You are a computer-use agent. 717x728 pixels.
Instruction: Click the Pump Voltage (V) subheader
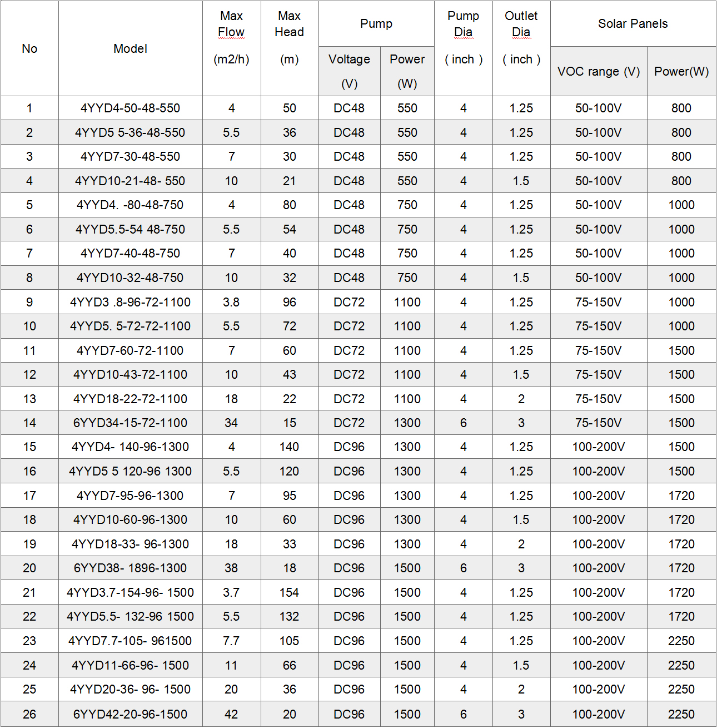[349, 71]
